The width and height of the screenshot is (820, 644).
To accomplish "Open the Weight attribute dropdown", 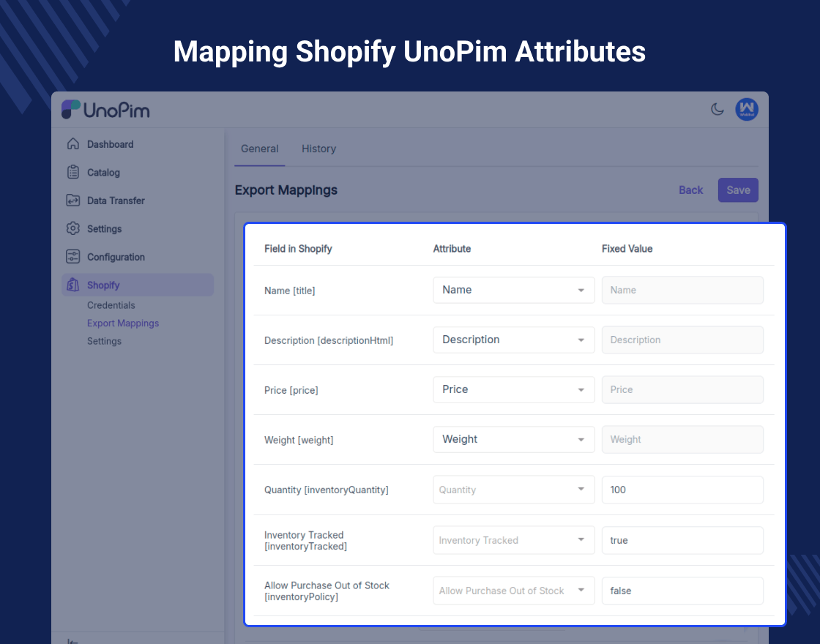I will 513,439.
